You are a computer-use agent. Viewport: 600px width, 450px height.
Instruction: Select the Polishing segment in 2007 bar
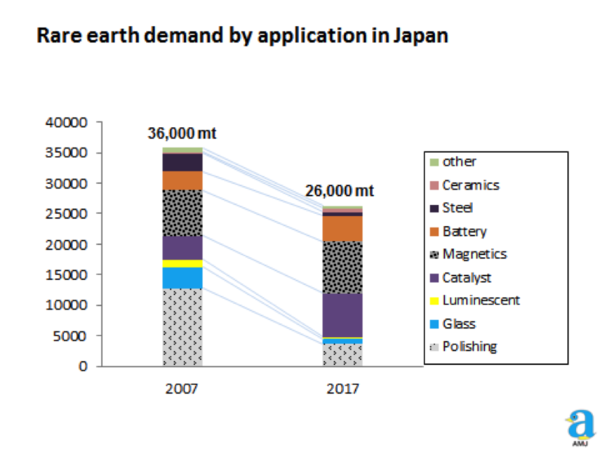tap(183, 327)
